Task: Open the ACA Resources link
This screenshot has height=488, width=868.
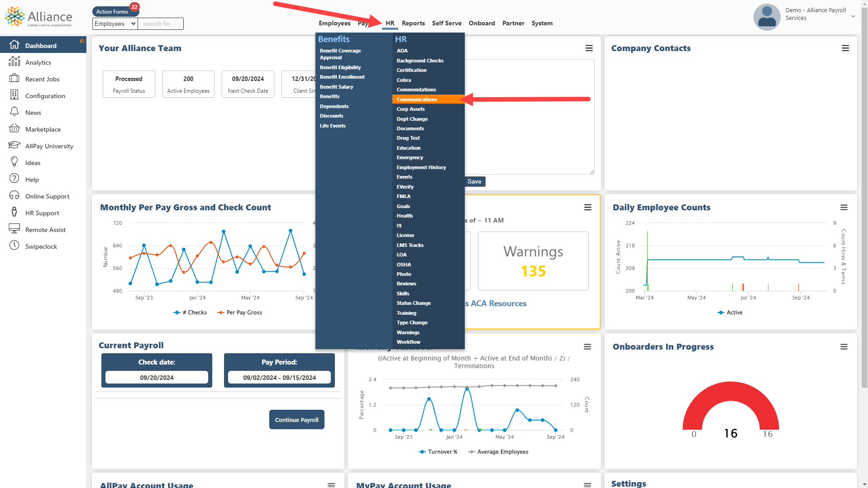Action: coord(496,303)
